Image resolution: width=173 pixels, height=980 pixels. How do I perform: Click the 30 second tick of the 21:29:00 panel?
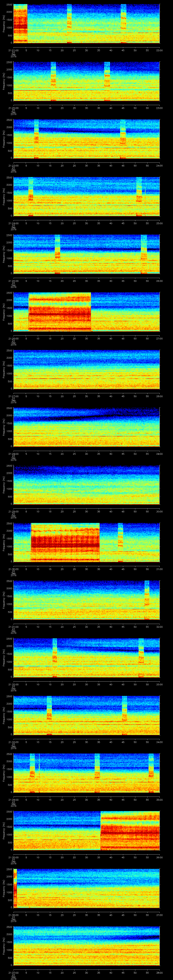[86, 511]
